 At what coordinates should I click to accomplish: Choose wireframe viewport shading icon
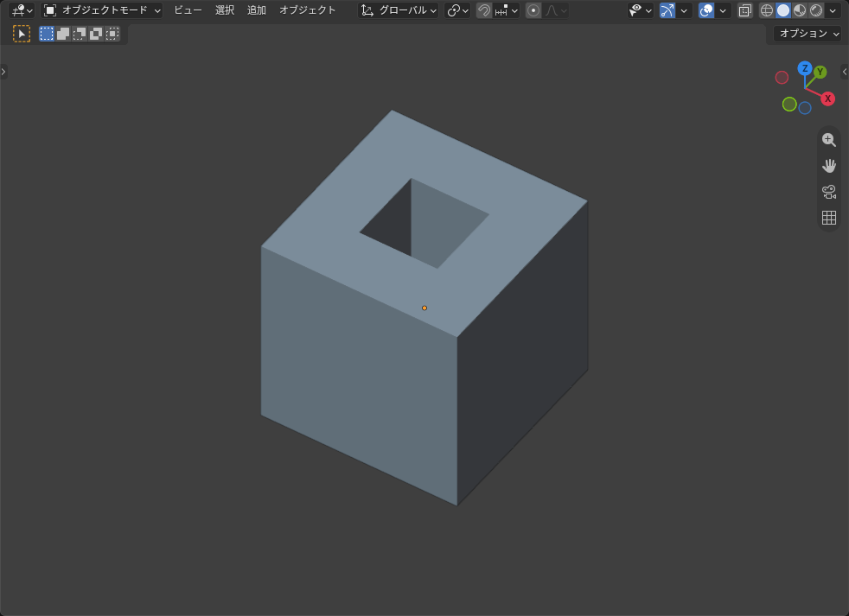click(x=766, y=10)
